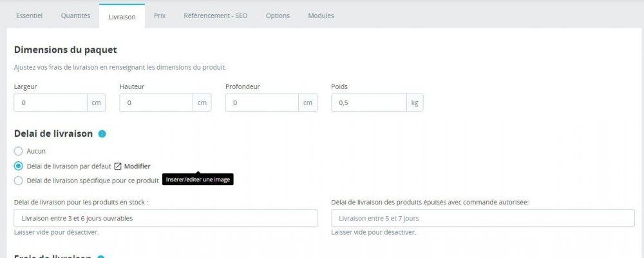Open the Référencement - SEO tab

pyautogui.click(x=216, y=16)
